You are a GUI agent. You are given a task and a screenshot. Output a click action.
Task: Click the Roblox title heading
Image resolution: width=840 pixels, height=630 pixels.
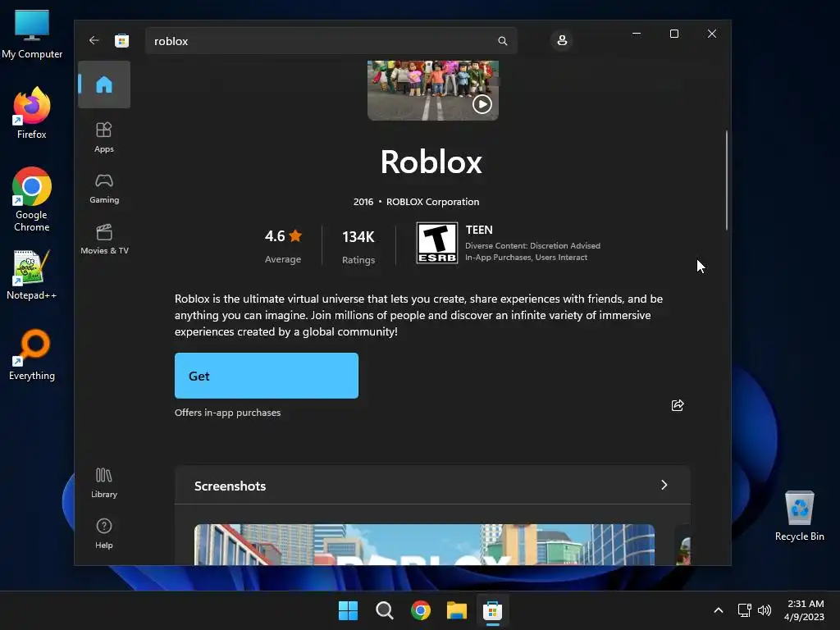click(x=431, y=162)
